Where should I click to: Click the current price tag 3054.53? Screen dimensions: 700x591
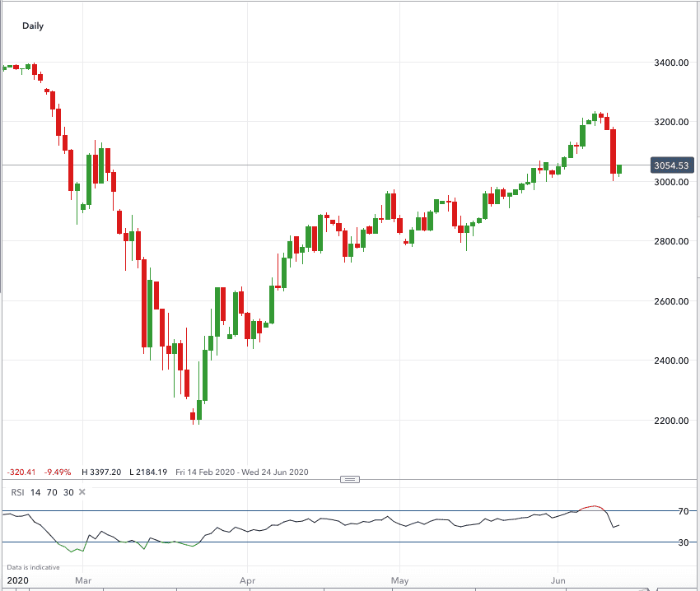tap(670, 165)
